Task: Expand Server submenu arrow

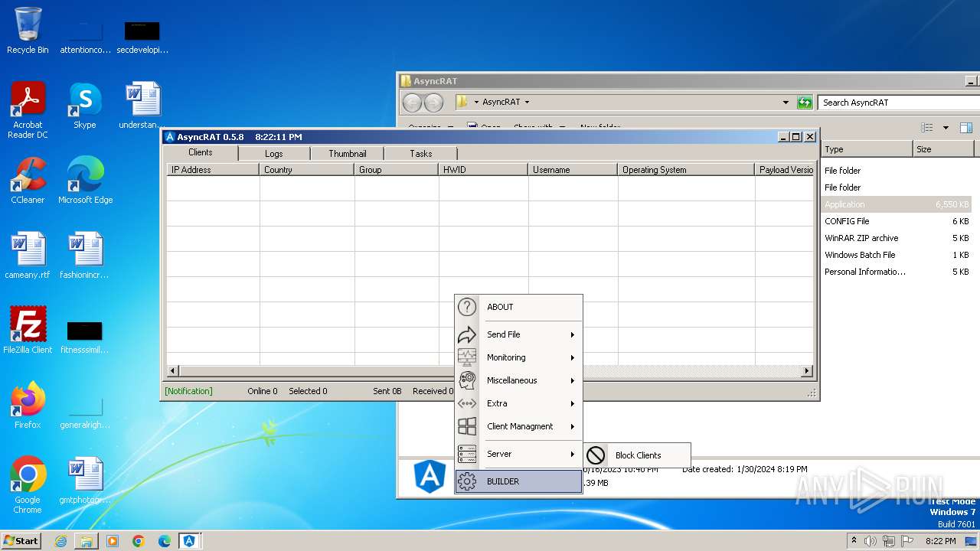Action: 573,454
